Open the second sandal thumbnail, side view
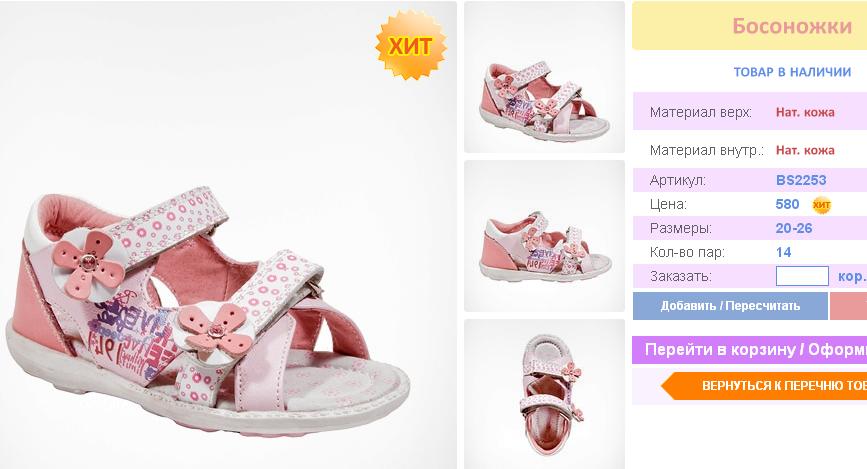This screenshot has width=867, height=469. pyautogui.click(x=545, y=236)
